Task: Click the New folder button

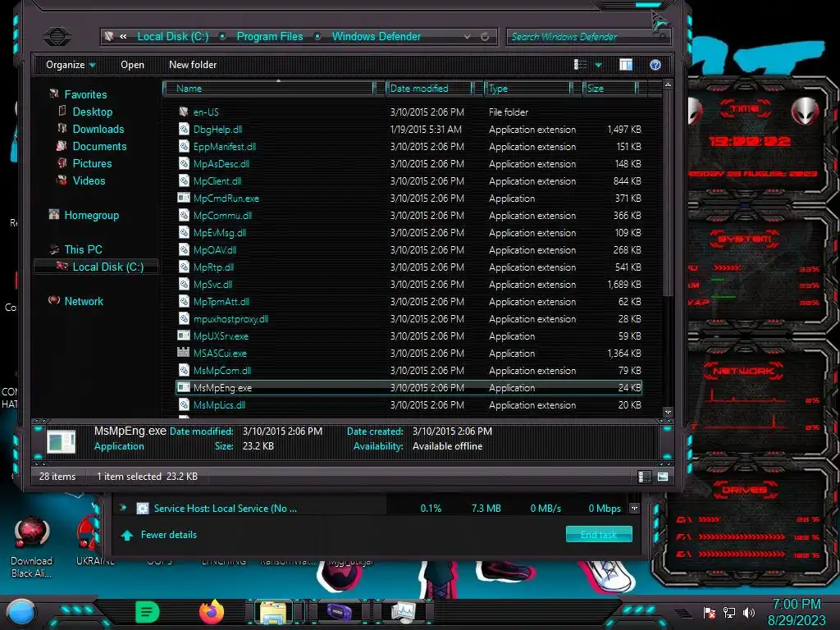Action: pyautogui.click(x=193, y=65)
